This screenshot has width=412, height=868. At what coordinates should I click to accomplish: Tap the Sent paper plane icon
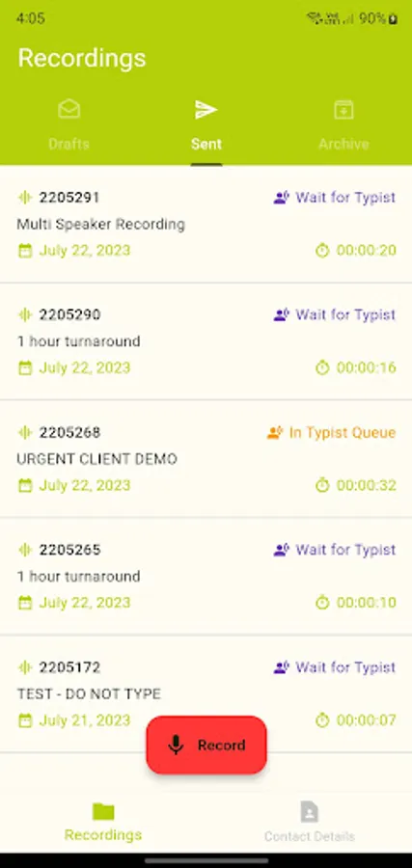[x=206, y=110]
